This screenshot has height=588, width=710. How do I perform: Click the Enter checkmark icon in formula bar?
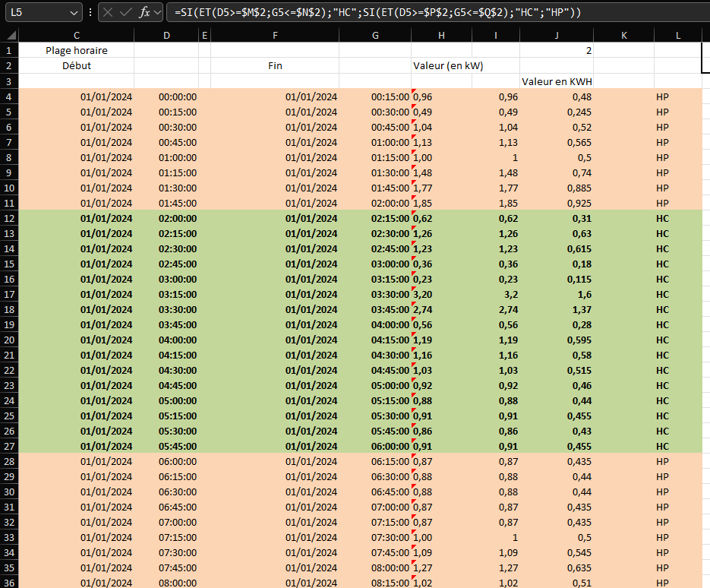(x=125, y=12)
